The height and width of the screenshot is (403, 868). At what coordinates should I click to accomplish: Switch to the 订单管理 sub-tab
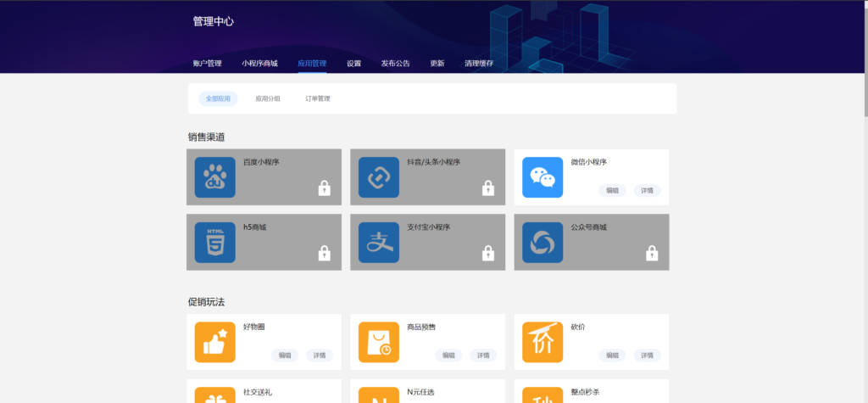coord(318,98)
